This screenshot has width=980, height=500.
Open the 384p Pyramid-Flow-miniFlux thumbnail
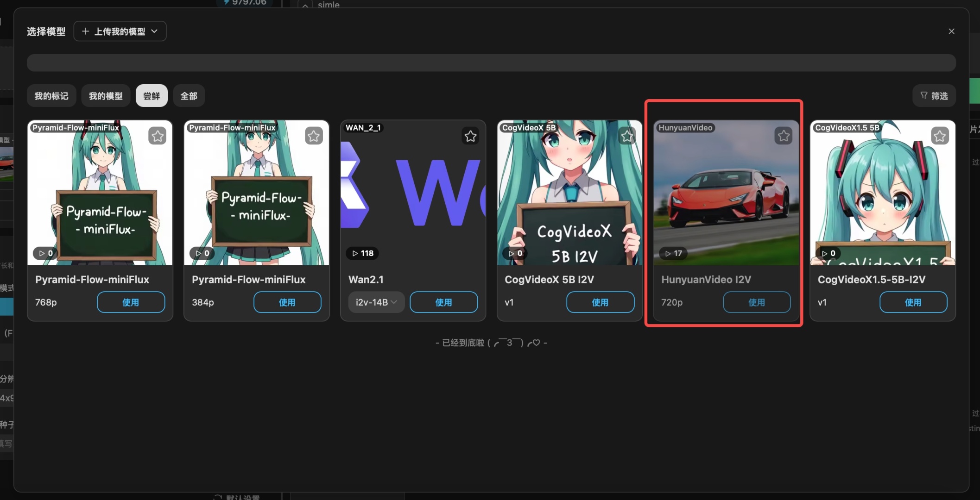tap(256, 193)
